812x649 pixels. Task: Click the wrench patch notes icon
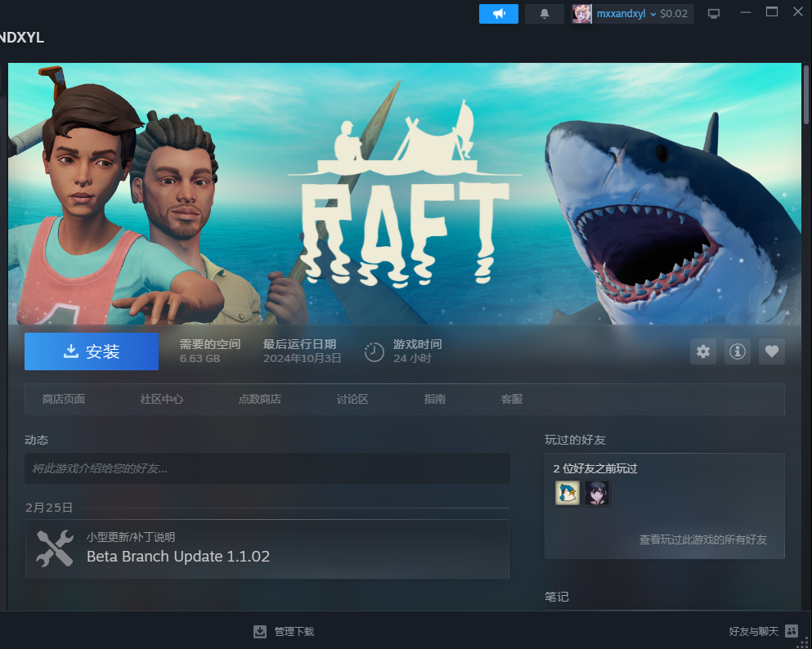[x=54, y=548]
